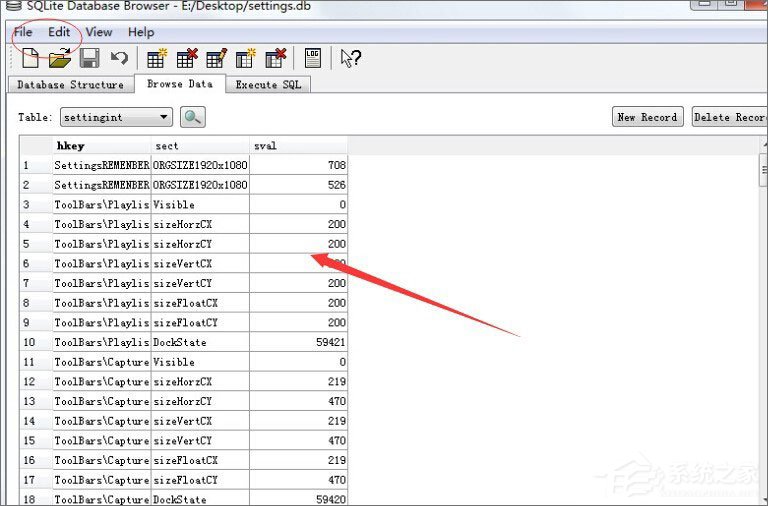This screenshot has height=506, width=768.
Task: Click the magnifying glass Find button
Action: [x=192, y=117]
